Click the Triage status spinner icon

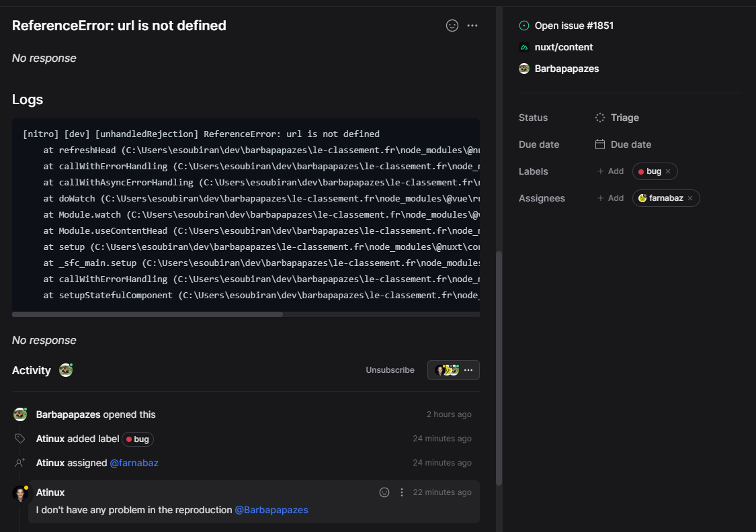pos(600,118)
